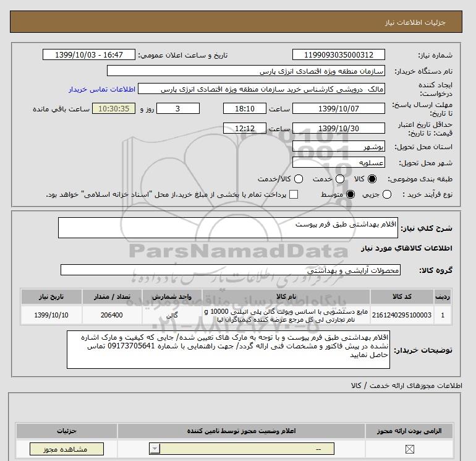
Task: Click the buyer organization name field
Action: pyautogui.click(x=246, y=71)
